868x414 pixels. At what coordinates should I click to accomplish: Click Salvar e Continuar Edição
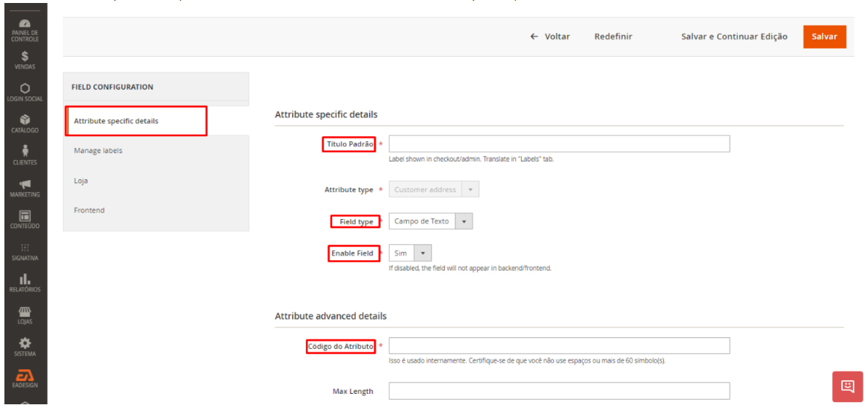733,37
